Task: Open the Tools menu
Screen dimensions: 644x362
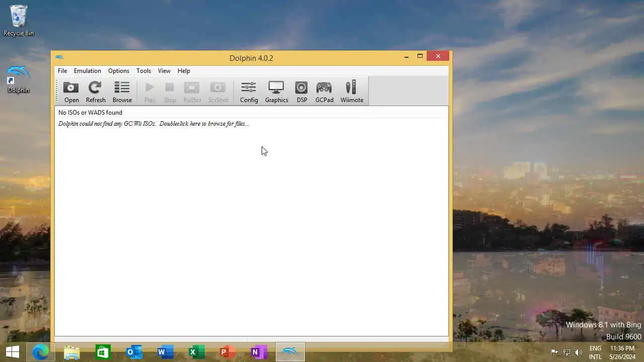Action: coord(143,71)
